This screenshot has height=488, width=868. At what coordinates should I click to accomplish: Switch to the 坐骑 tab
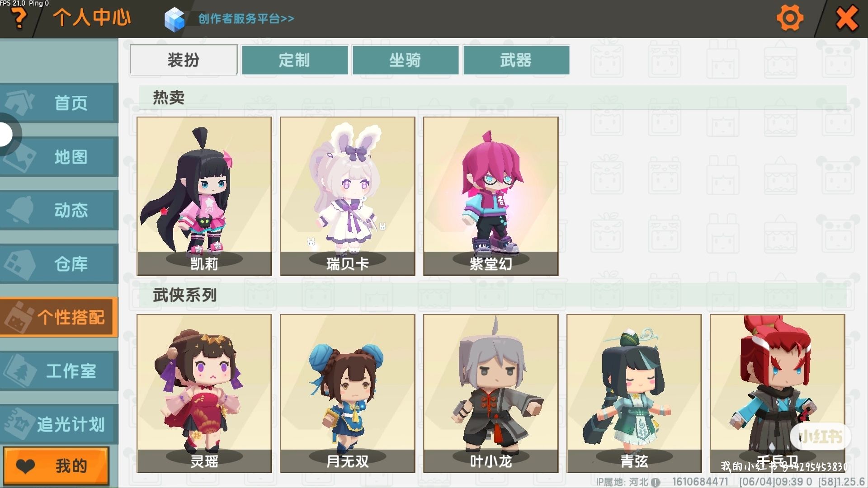point(406,60)
